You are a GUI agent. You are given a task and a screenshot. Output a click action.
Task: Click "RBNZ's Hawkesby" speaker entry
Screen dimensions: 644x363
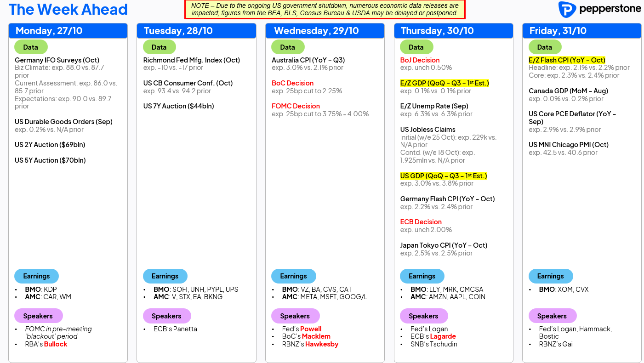click(x=310, y=344)
